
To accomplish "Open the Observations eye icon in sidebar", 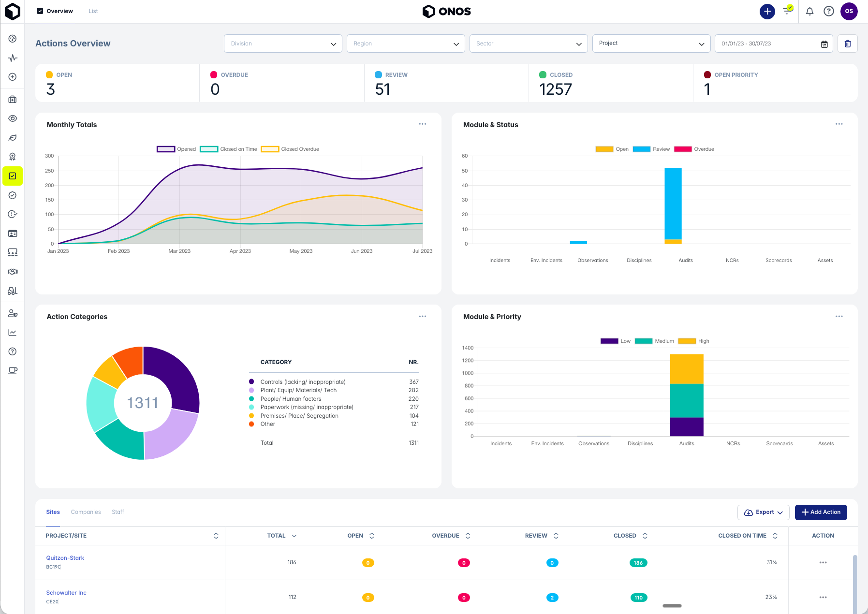I will pos(13,118).
